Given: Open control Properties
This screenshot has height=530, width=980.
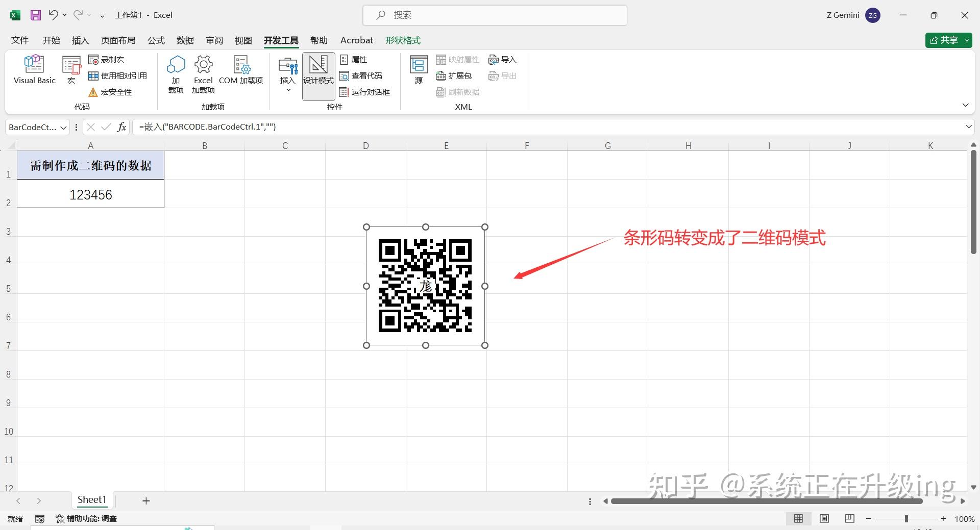Looking at the screenshot, I should click(354, 60).
